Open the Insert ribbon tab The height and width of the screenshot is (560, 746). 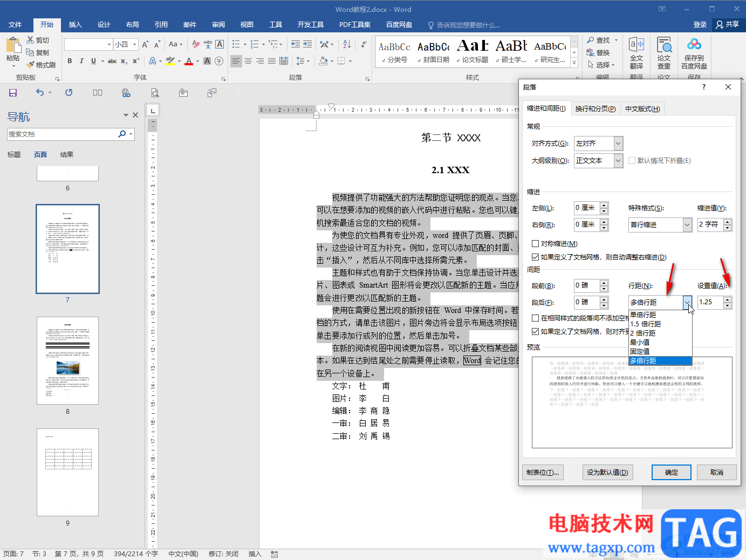(76, 25)
